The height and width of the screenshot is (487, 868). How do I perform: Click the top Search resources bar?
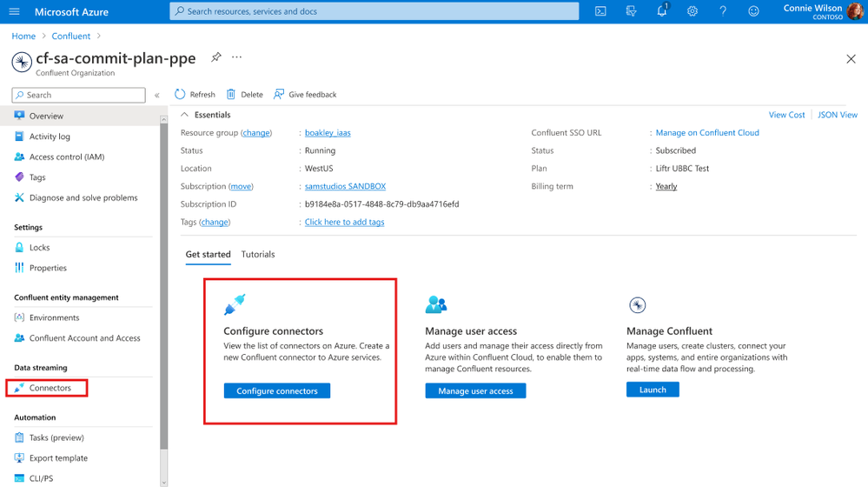[x=374, y=11]
